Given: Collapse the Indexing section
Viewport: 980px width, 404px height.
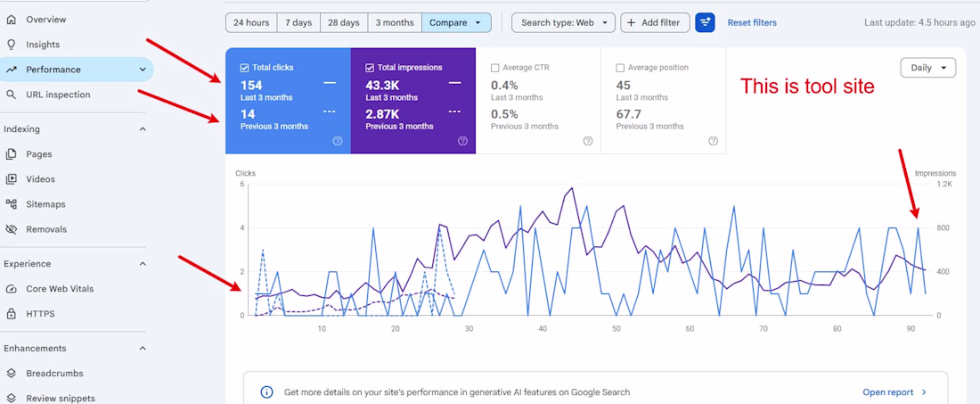Looking at the screenshot, I should (143, 128).
